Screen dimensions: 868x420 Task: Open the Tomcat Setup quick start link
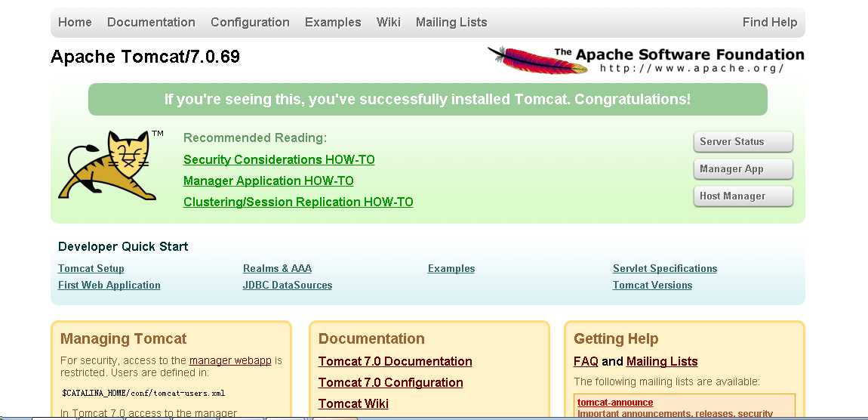click(91, 269)
